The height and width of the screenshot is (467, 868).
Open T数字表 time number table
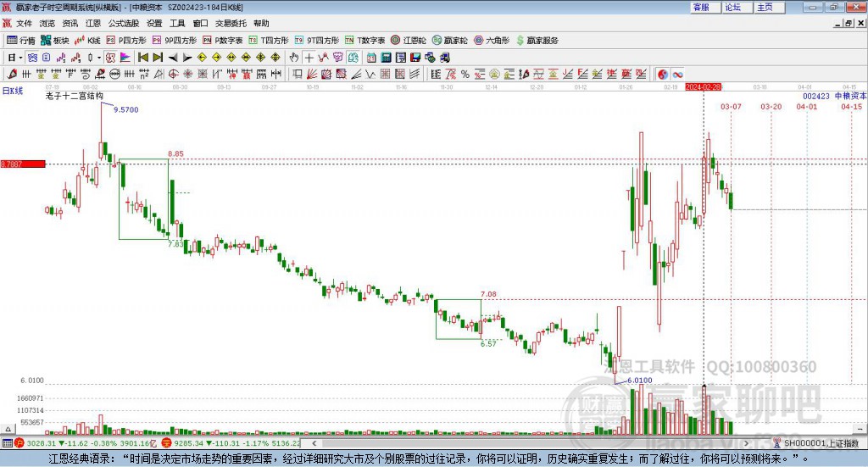point(364,41)
